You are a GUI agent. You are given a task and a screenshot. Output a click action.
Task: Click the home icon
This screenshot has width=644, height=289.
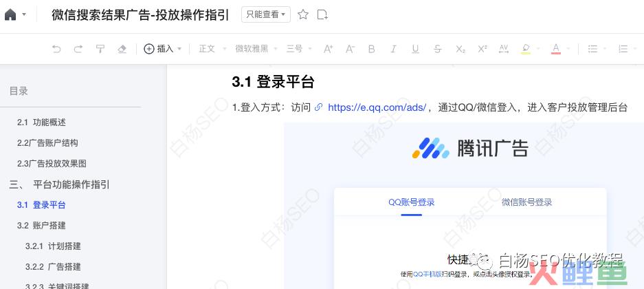click(x=10, y=15)
